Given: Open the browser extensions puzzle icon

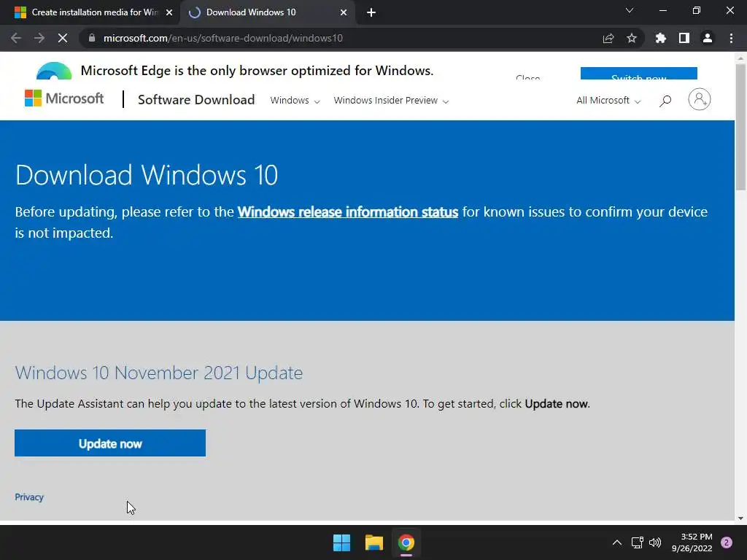Looking at the screenshot, I should 660,38.
